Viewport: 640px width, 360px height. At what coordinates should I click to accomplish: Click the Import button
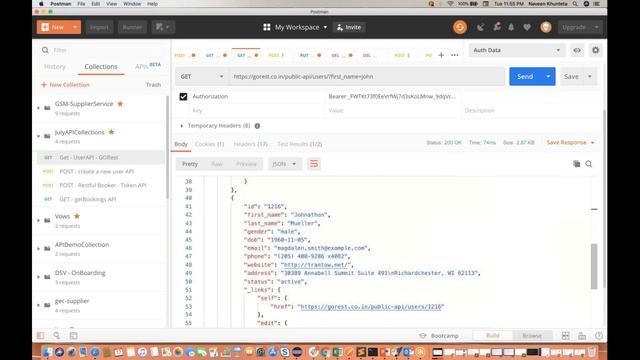click(x=99, y=27)
